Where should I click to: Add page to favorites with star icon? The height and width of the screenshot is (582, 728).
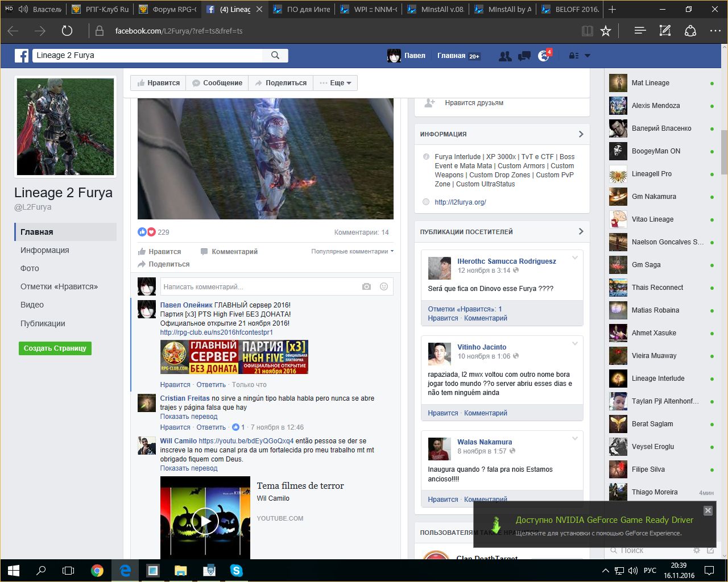tap(606, 31)
